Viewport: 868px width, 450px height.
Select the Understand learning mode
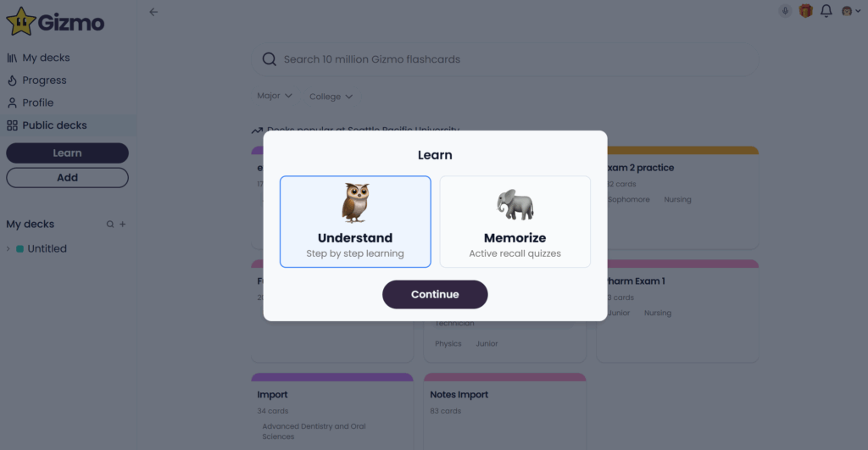[x=355, y=222]
